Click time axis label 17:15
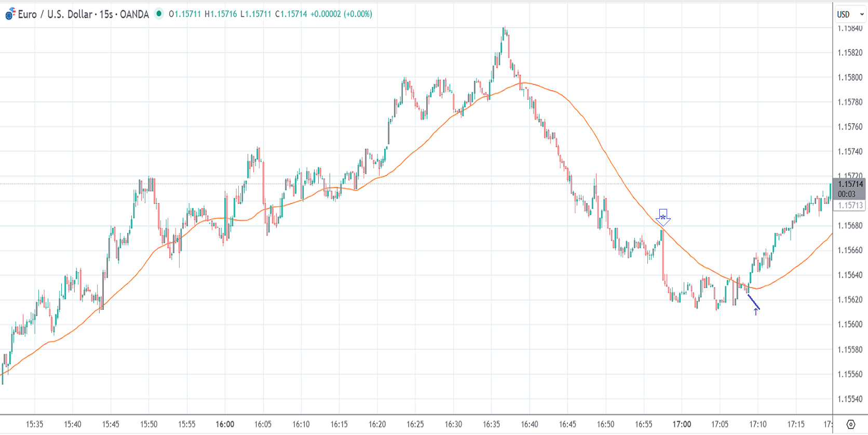This screenshot has width=868, height=435. tap(796, 424)
